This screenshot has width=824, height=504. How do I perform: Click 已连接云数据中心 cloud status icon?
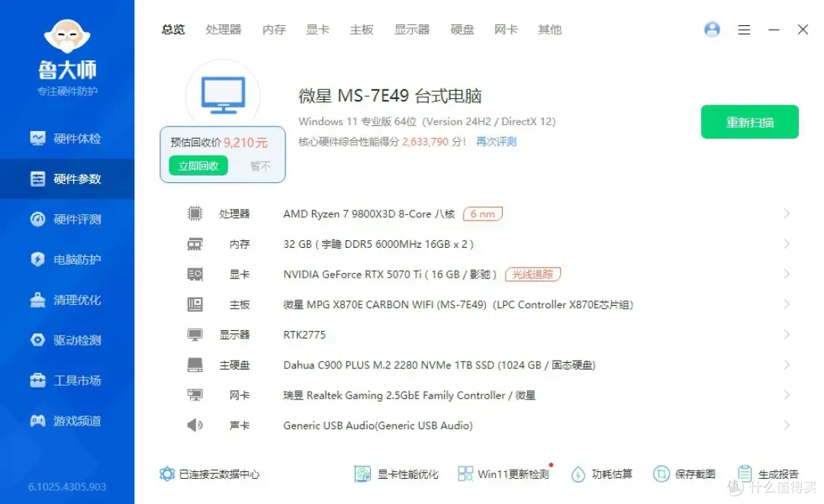(167, 474)
